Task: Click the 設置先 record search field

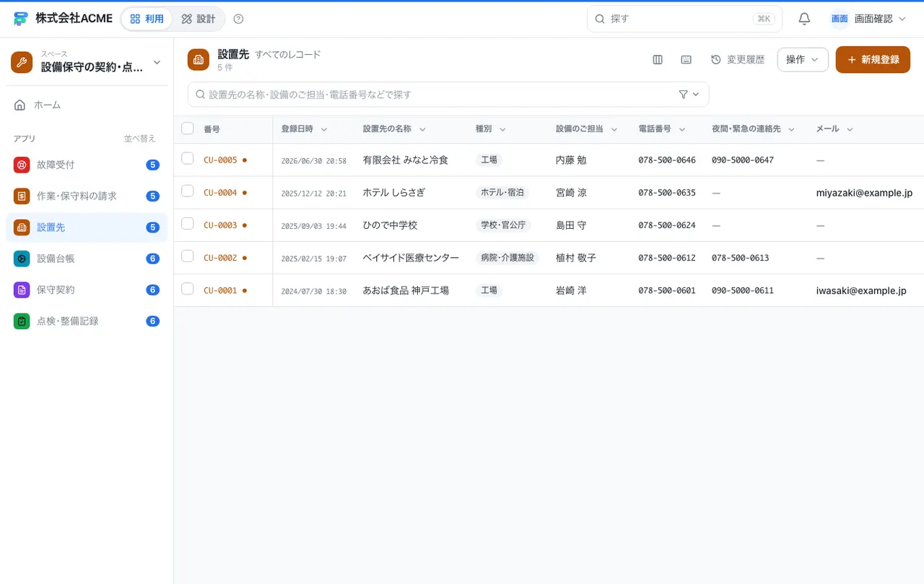Action: [x=448, y=95]
